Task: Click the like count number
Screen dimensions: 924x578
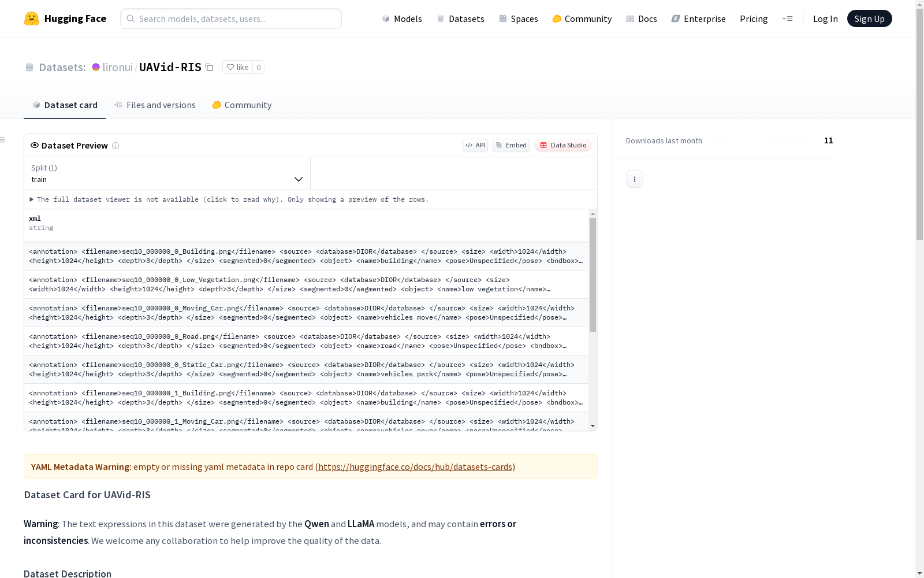Action: pos(259,67)
